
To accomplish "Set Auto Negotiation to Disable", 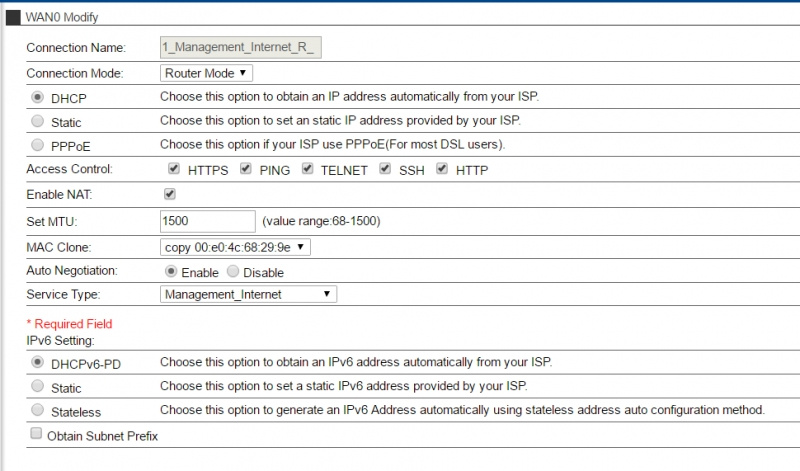I will 233,271.
